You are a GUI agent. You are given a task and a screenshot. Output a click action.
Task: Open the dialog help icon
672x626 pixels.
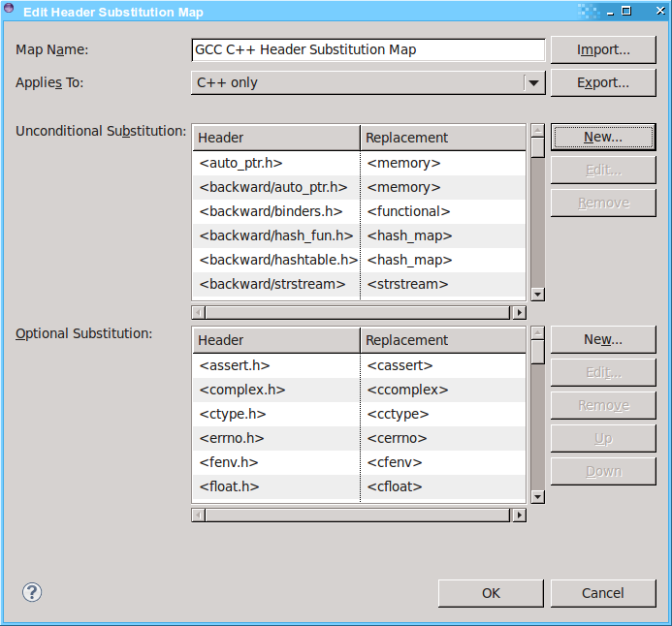32,593
